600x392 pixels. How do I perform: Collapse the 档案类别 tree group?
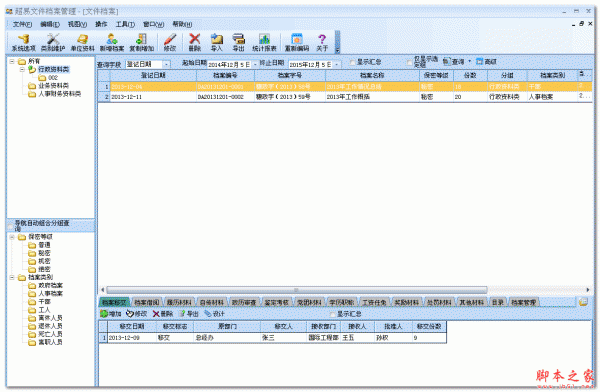12,277
